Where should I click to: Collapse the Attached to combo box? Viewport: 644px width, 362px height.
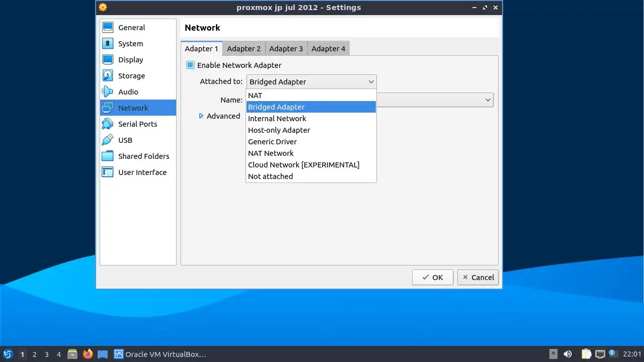[311, 81]
